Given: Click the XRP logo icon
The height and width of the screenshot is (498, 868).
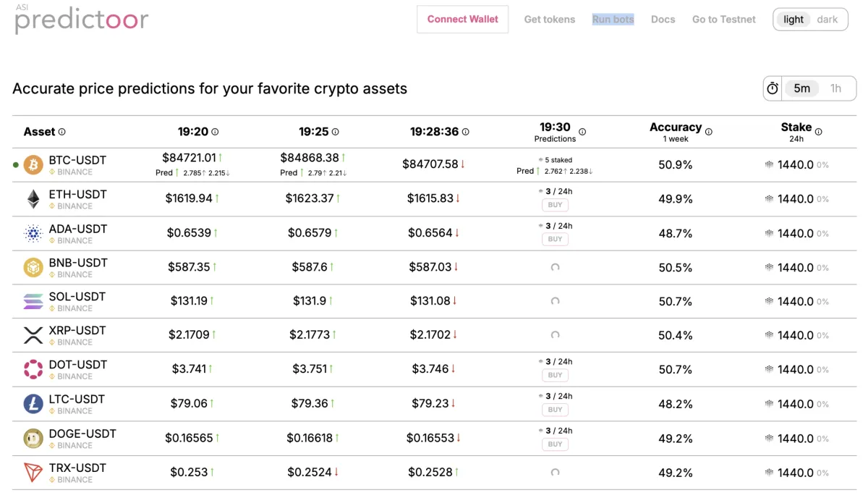Looking at the screenshot, I should point(33,336).
